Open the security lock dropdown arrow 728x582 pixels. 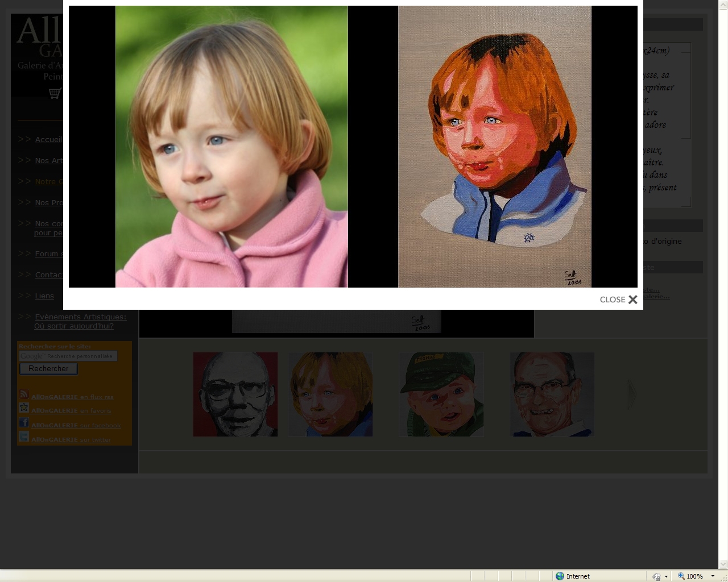(666, 576)
